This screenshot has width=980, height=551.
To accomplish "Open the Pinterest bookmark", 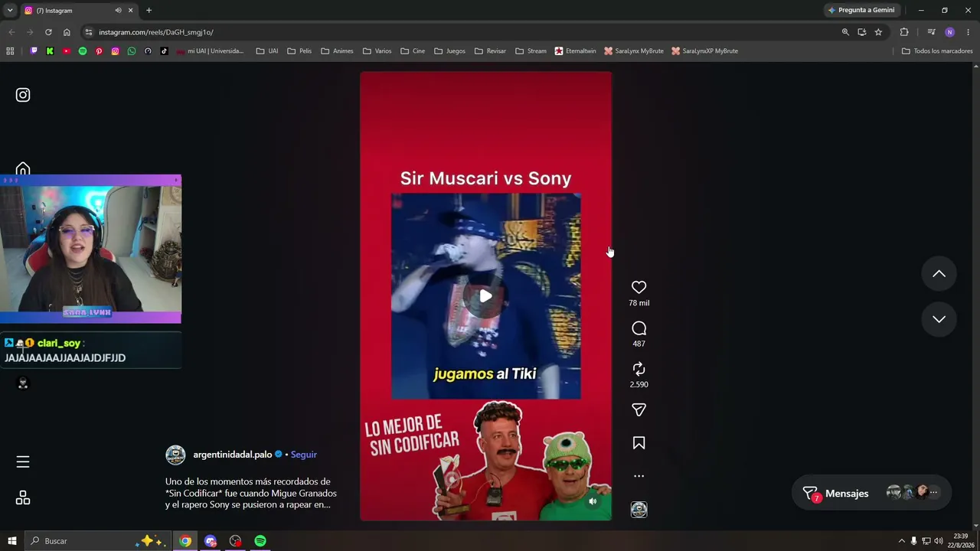I will (99, 51).
